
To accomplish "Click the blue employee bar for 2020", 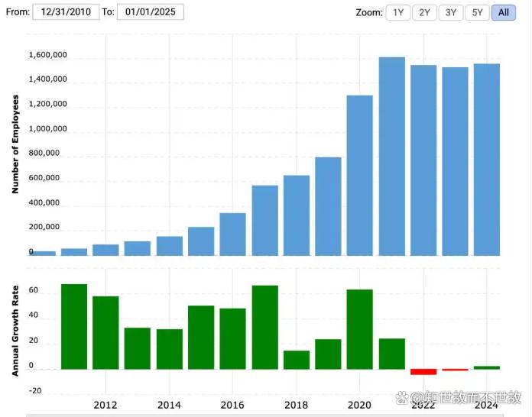I will click(360, 176).
